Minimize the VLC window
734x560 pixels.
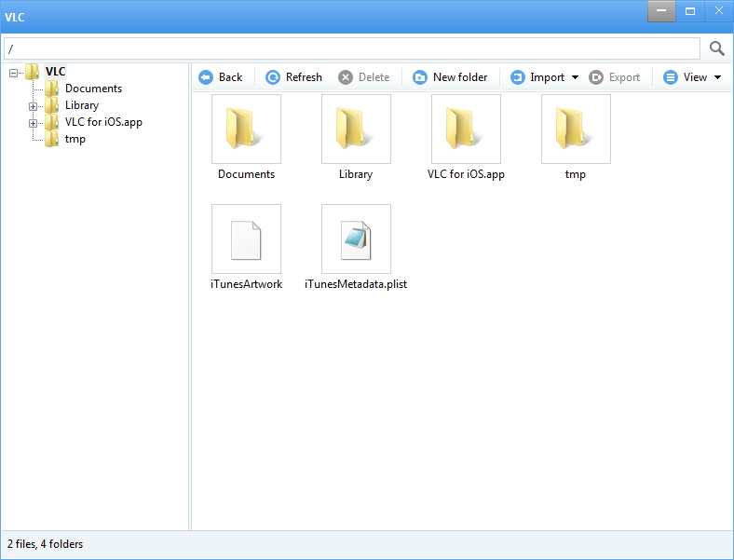661,11
